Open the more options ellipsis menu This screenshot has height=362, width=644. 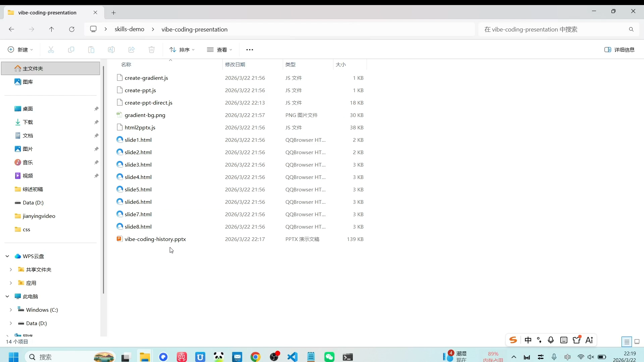click(250, 50)
